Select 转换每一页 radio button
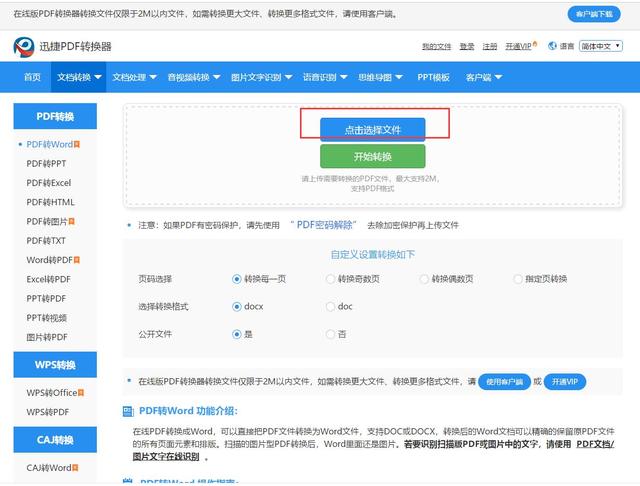Image resolution: width=640 pixels, height=486 pixels. 236,279
